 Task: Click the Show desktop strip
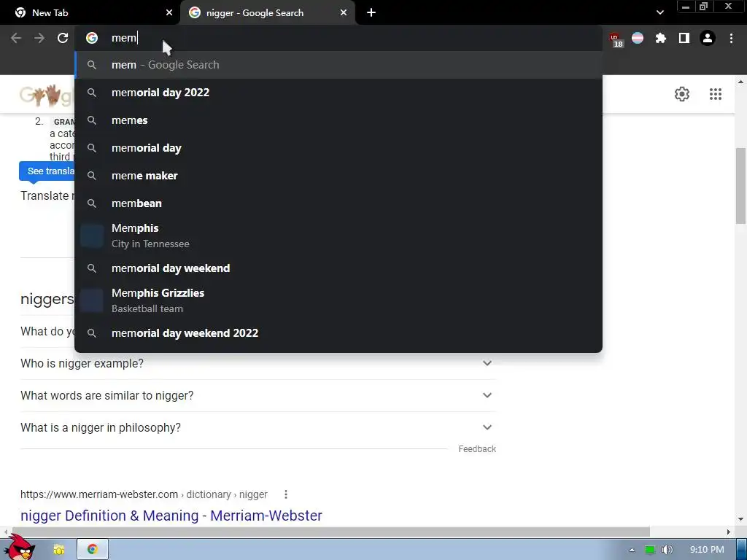(x=742, y=550)
